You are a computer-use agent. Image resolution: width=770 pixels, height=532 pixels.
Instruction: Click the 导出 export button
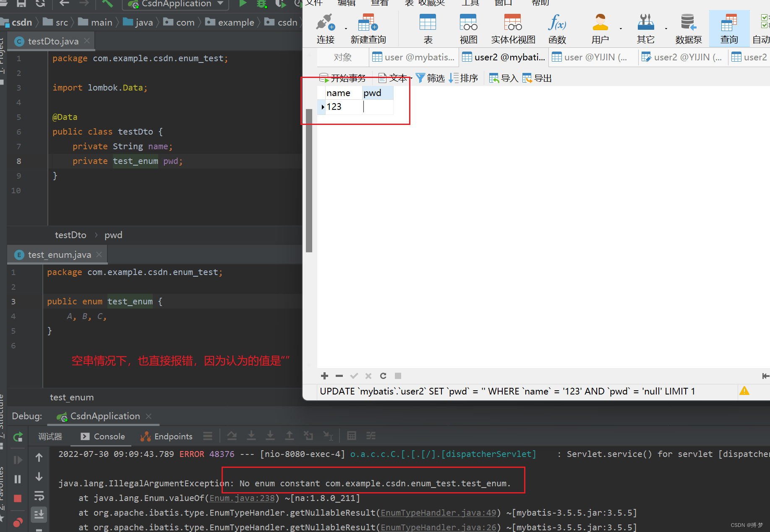(537, 78)
